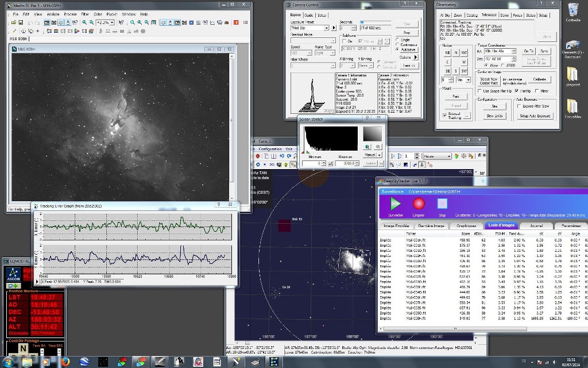The width and height of the screenshot is (588, 368).
Task: Select the Single exposure radio button
Action: (x=397, y=39)
